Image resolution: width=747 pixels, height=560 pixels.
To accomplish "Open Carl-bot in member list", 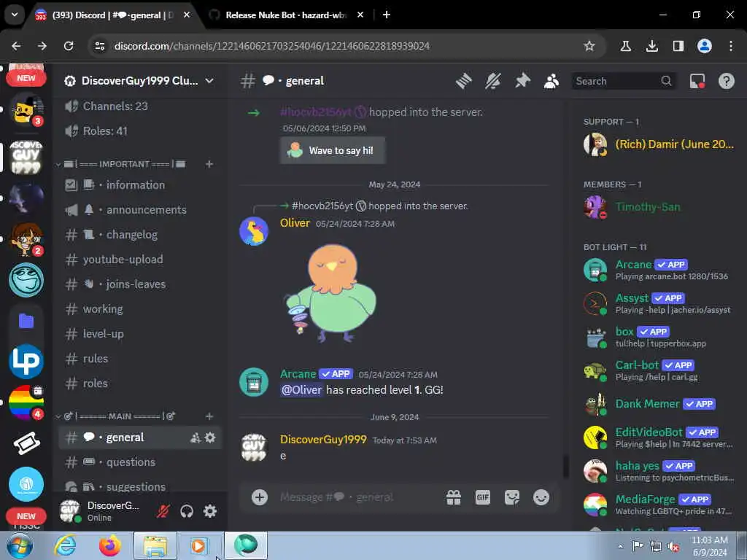I will coord(659,371).
